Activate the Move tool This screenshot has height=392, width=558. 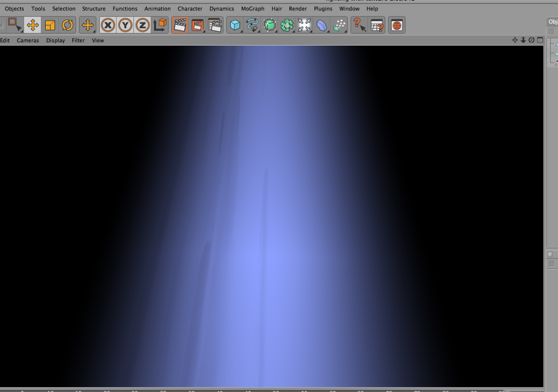(32, 25)
